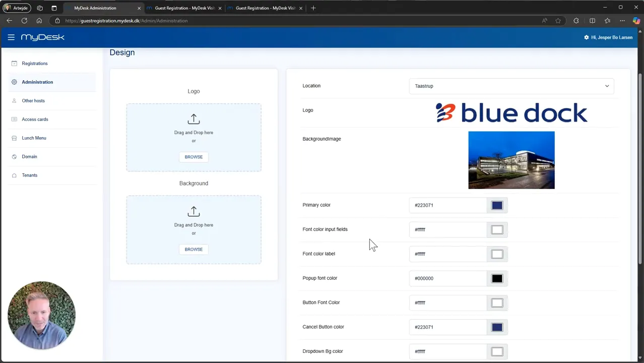
Task: Click BROWSE under the Background upload area
Action: [x=194, y=250]
